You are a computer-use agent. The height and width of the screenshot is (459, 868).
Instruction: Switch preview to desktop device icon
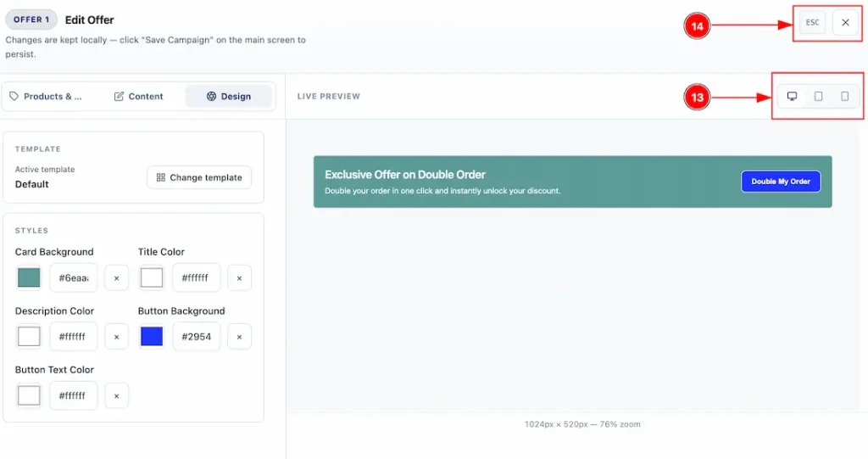point(793,97)
